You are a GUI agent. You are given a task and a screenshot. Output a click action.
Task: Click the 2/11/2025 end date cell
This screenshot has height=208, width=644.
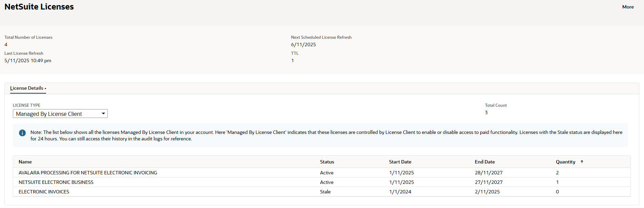click(x=487, y=192)
